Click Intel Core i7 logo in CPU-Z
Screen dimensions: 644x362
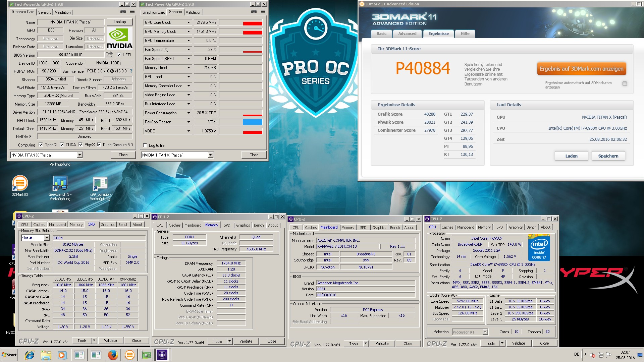[x=539, y=248]
